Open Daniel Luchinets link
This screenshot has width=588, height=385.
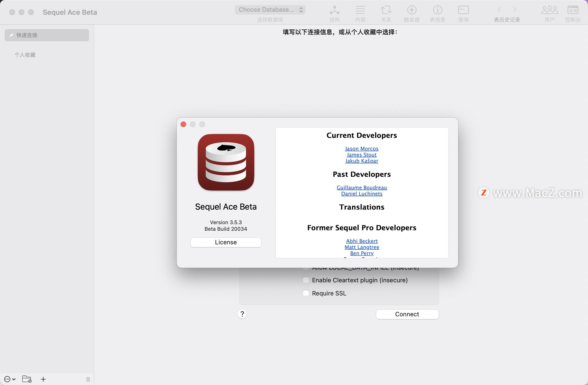tap(362, 194)
